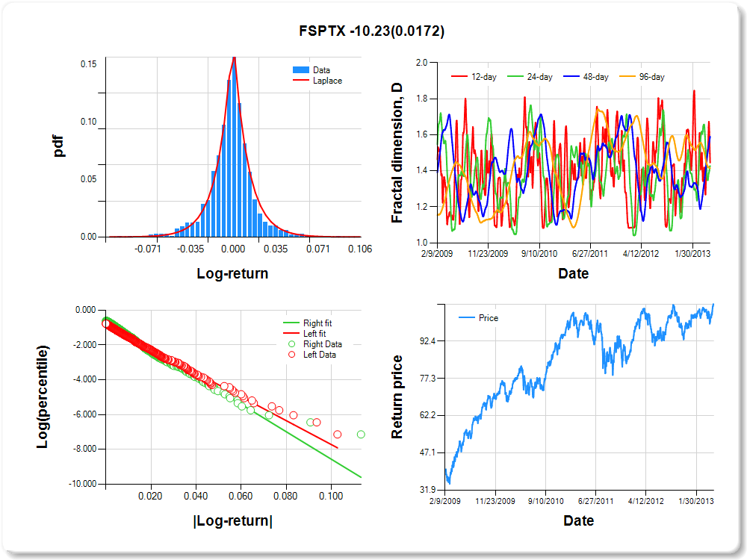This screenshot has height=560, width=747.
Task: Click the 31.9 tick on price axis
Action: [427, 490]
